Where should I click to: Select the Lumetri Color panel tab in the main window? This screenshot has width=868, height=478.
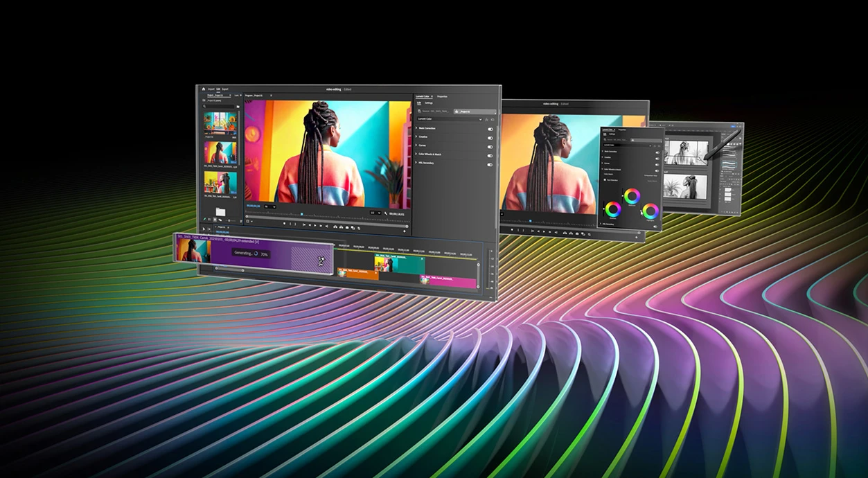tap(423, 96)
